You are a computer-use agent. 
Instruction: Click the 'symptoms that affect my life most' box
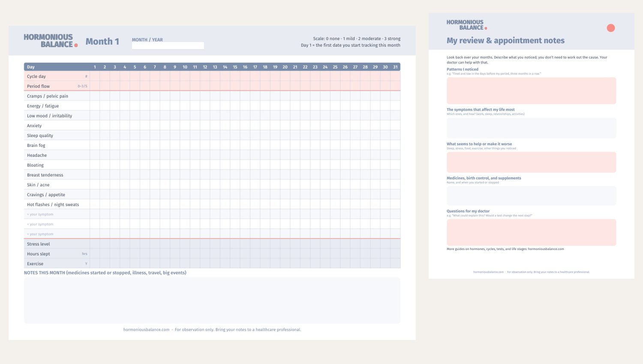click(531, 128)
